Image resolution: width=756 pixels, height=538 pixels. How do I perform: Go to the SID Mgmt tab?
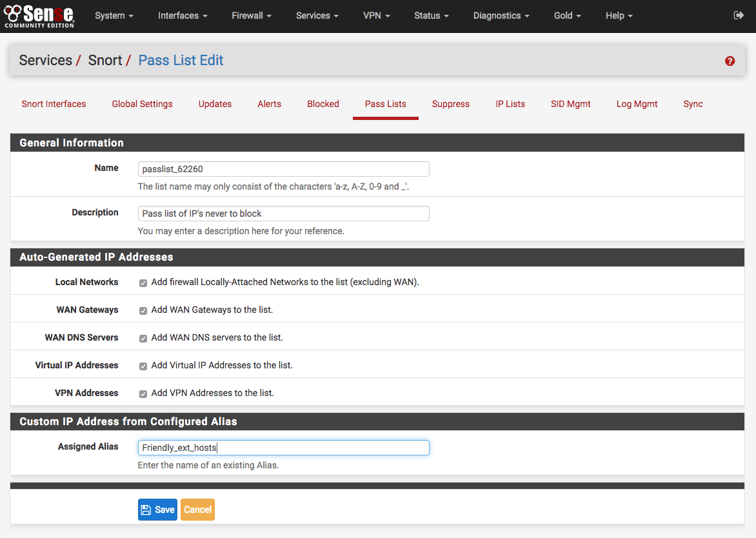click(x=570, y=104)
